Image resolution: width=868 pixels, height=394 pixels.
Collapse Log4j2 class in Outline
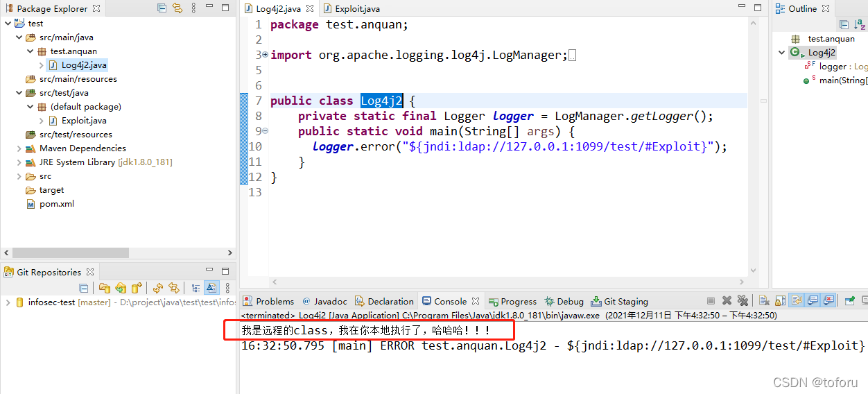(781, 53)
